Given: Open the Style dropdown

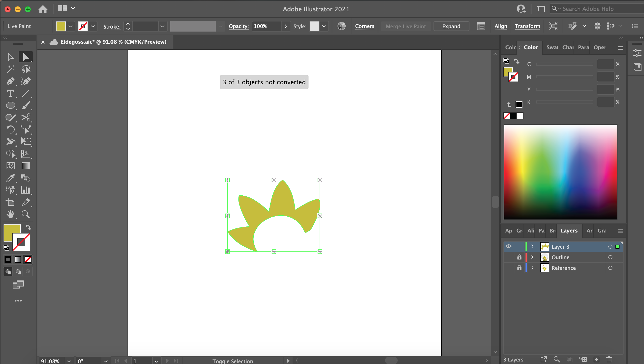Looking at the screenshot, I should tap(324, 26).
